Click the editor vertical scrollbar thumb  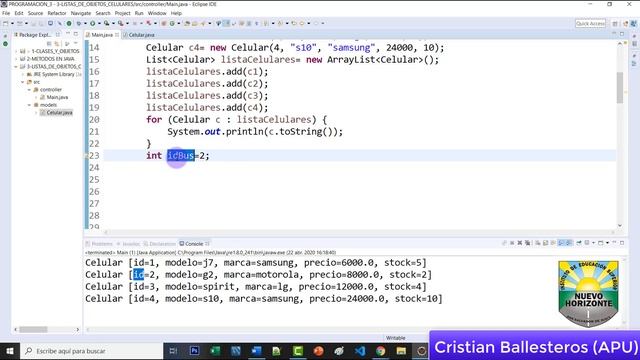click(620, 88)
